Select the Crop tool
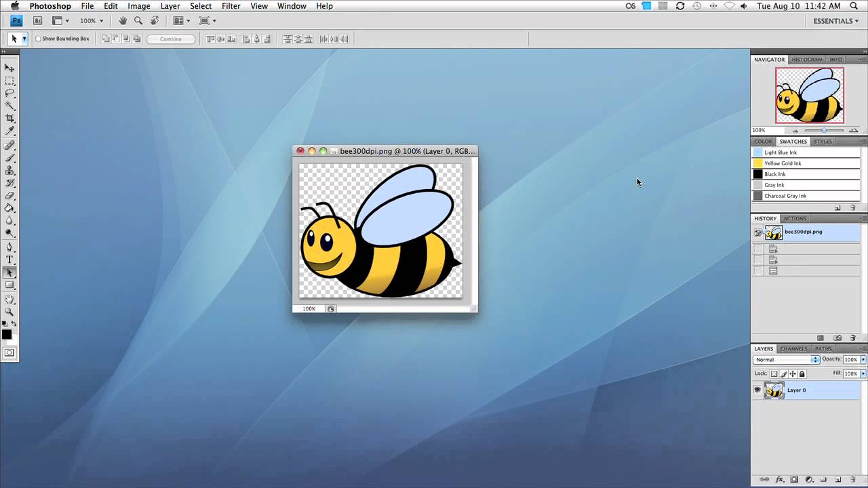 [9, 118]
